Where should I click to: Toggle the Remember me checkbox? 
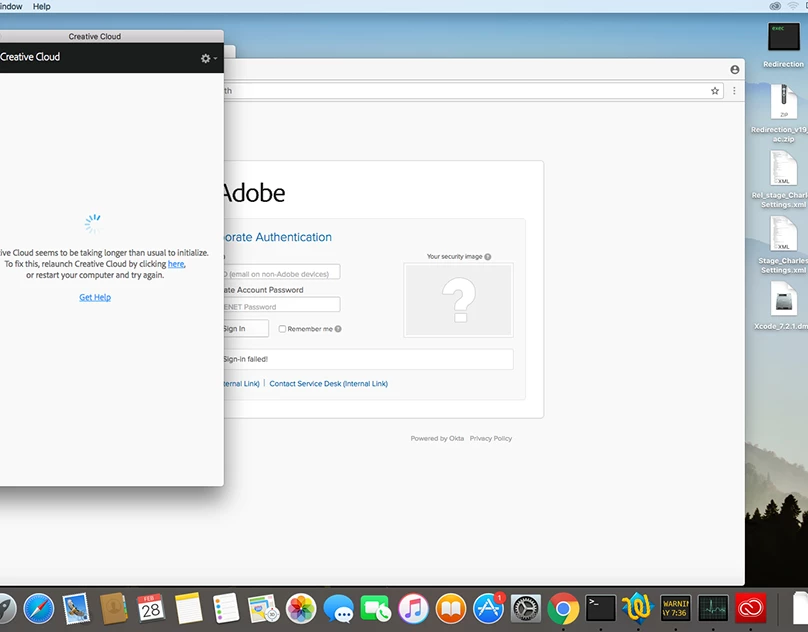(x=282, y=329)
